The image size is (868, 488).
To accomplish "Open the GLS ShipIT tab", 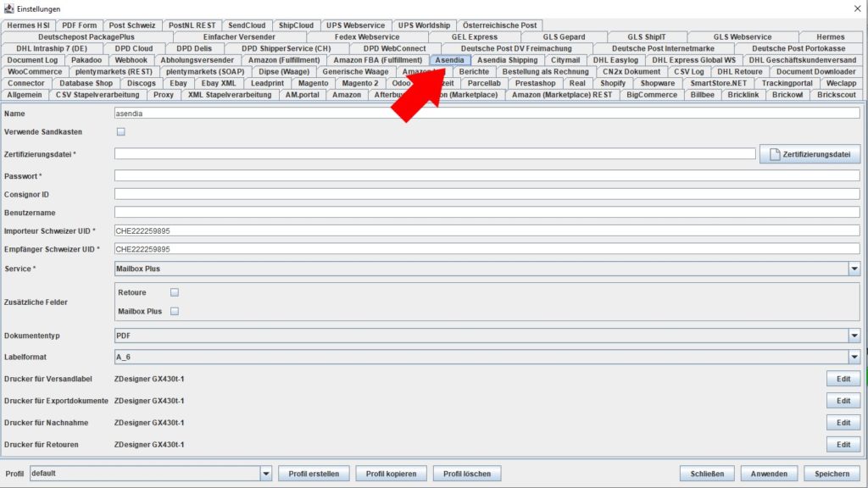I will point(647,37).
